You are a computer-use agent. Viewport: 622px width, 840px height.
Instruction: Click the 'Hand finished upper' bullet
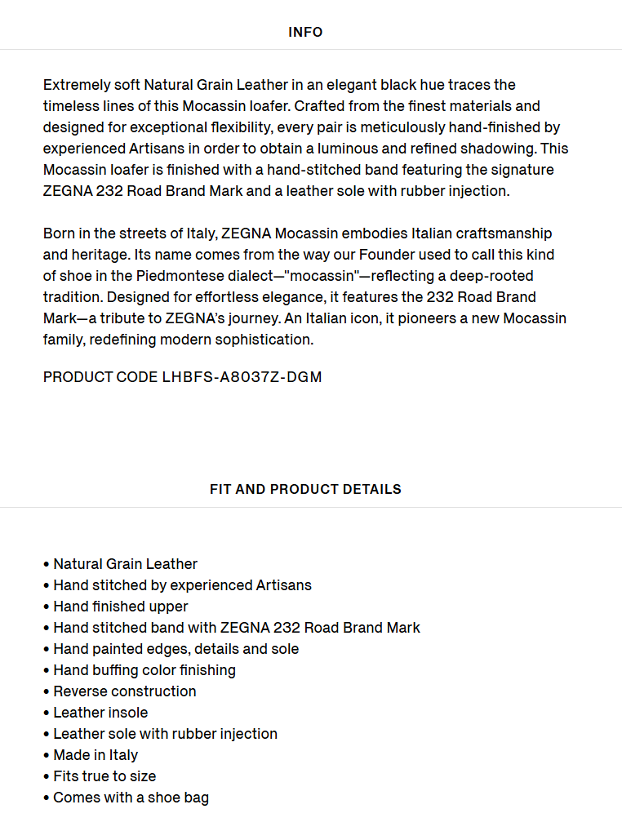[x=116, y=607]
